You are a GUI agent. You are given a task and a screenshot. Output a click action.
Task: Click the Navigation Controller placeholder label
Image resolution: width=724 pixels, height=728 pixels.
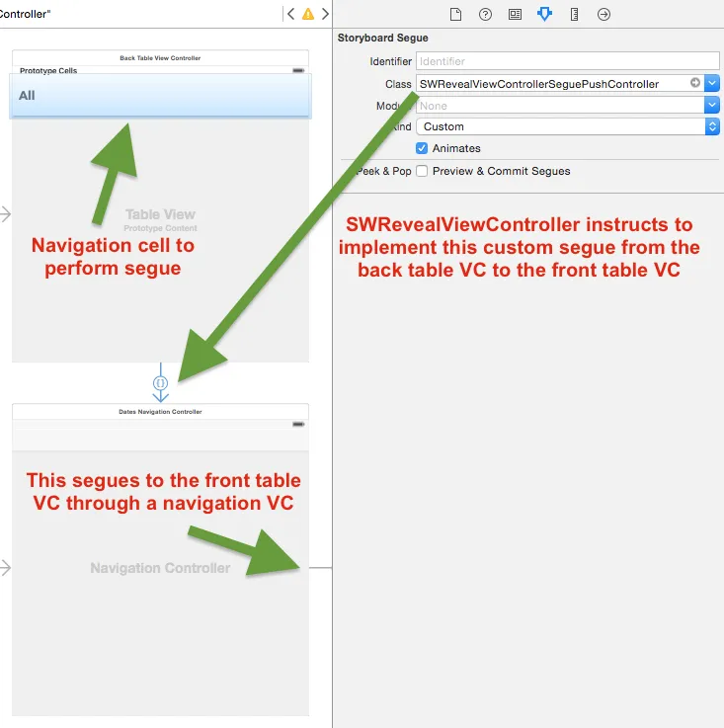[160, 568]
